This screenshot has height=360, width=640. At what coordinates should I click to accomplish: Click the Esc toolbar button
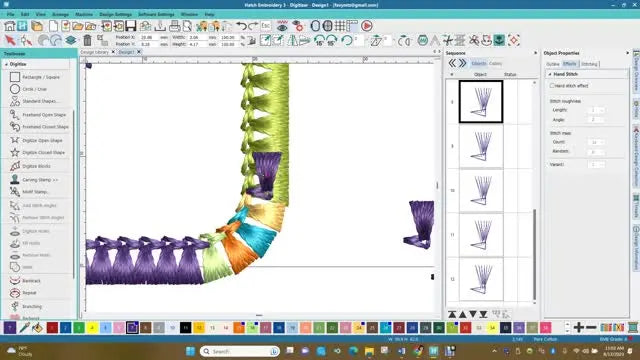click(266, 26)
